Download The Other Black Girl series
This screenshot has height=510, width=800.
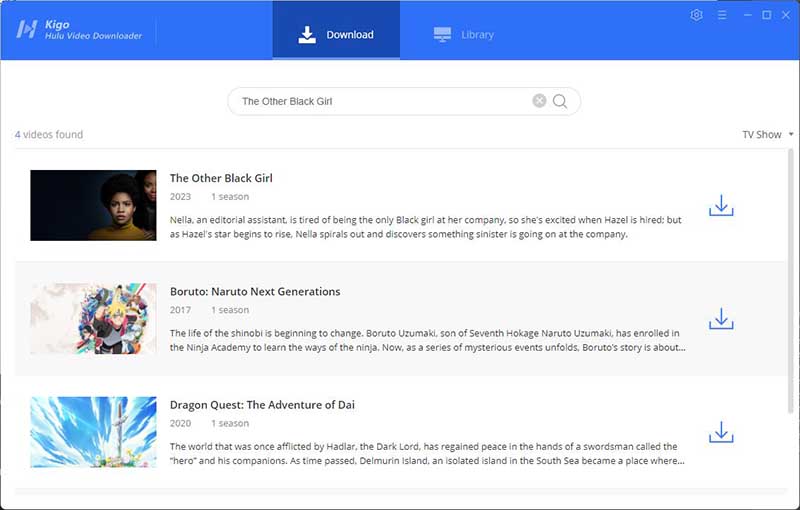(721, 206)
